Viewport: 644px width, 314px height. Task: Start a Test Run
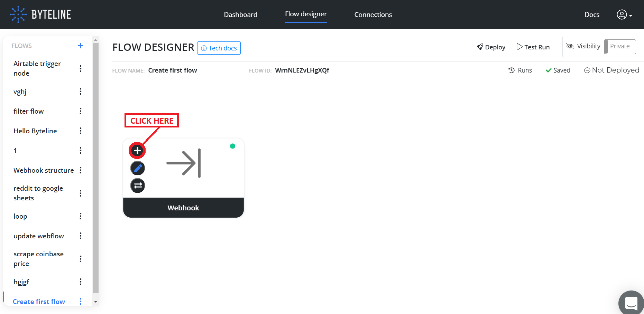[x=533, y=47]
